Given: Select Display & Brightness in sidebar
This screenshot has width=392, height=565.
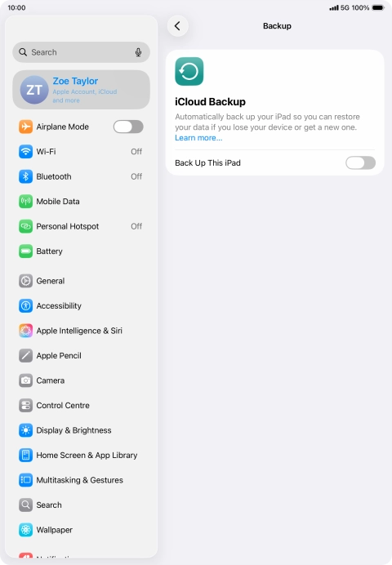Looking at the screenshot, I should pos(82,430).
